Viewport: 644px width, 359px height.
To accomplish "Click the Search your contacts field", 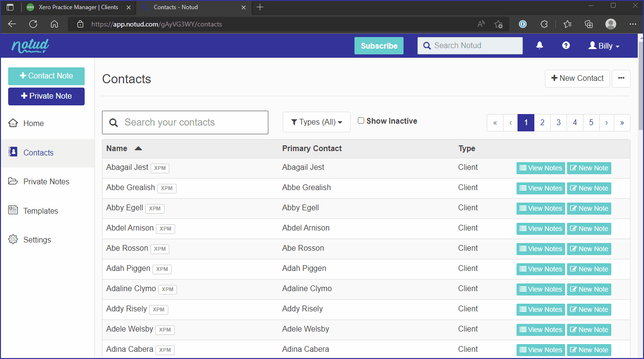I will pos(185,123).
